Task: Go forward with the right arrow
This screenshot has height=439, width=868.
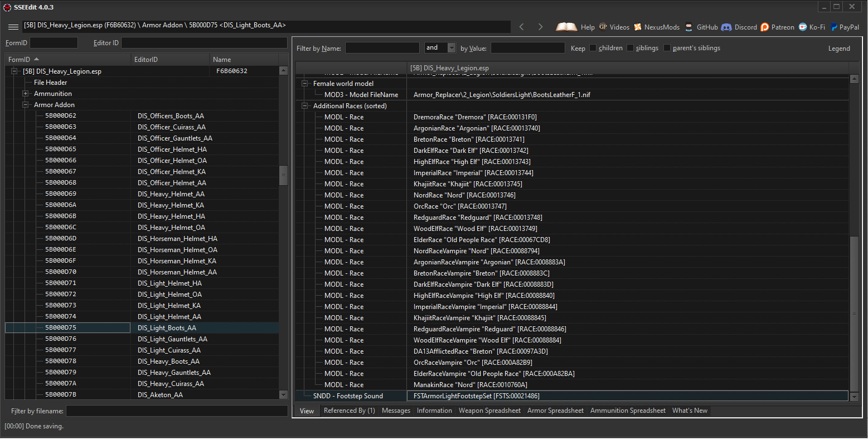Action: pyautogui.click(x=540, y=27)
